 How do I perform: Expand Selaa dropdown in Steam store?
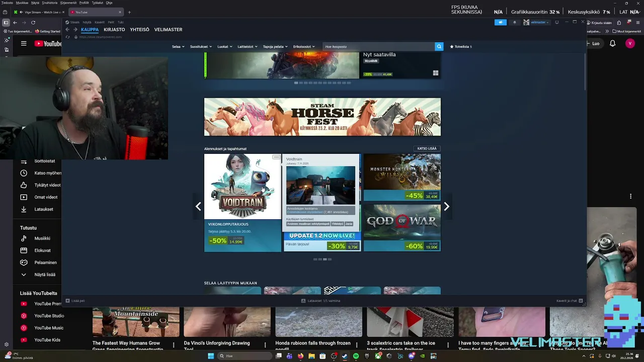pos(178,46)
